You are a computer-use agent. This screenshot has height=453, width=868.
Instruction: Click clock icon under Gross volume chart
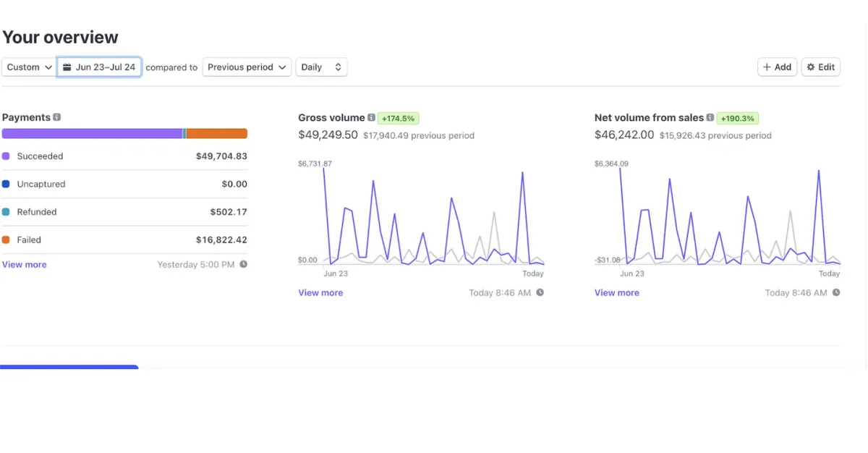click(540, 292)
